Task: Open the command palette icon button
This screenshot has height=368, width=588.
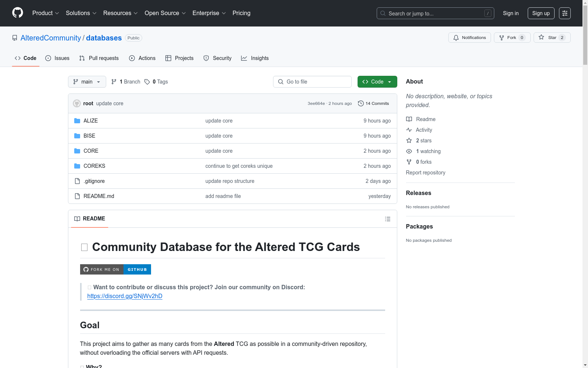Action: click(x=565, y=13)
